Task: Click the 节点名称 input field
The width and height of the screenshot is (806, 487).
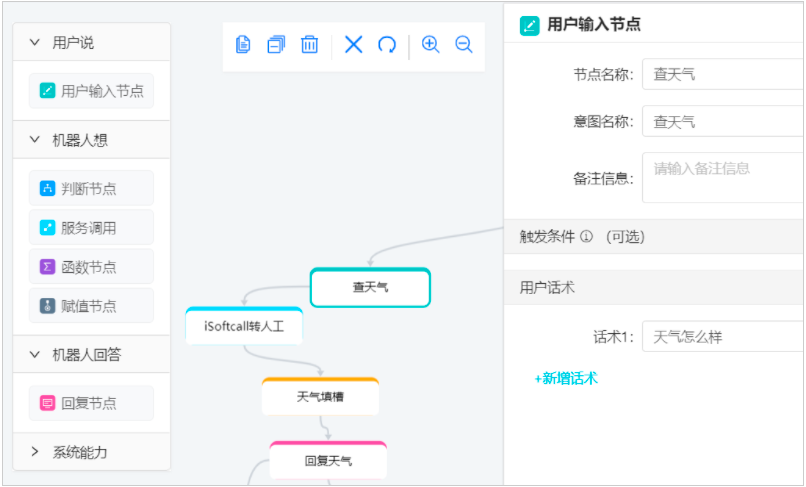Action: coord(722,74)
